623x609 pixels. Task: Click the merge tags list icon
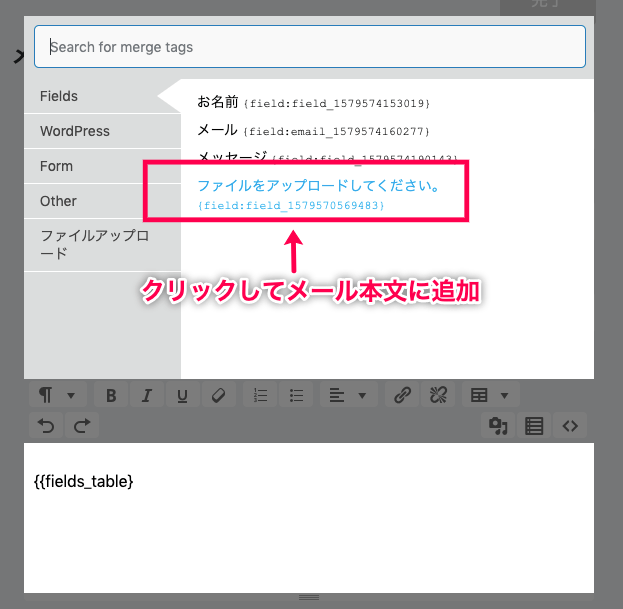point(534,426)
